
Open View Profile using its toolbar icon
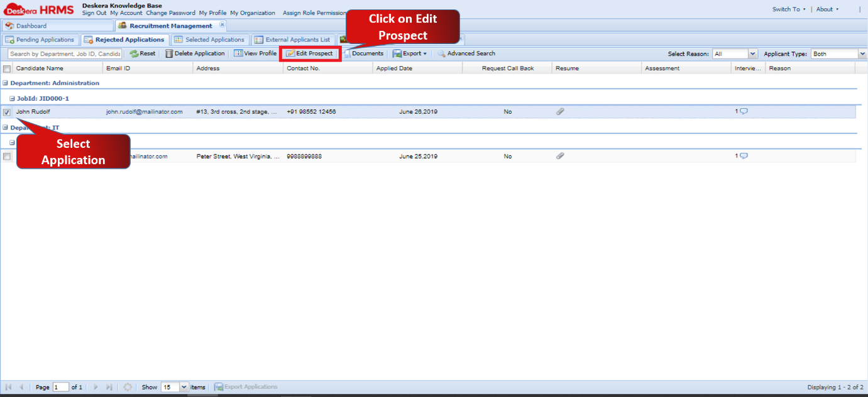click(x=239, y=53)
